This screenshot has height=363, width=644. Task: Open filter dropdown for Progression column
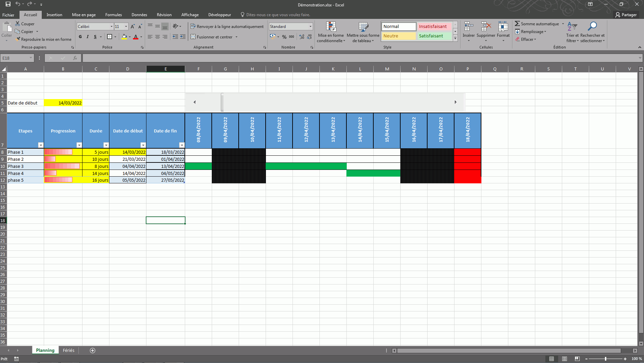pyautogui.click(x=79, y=145)
